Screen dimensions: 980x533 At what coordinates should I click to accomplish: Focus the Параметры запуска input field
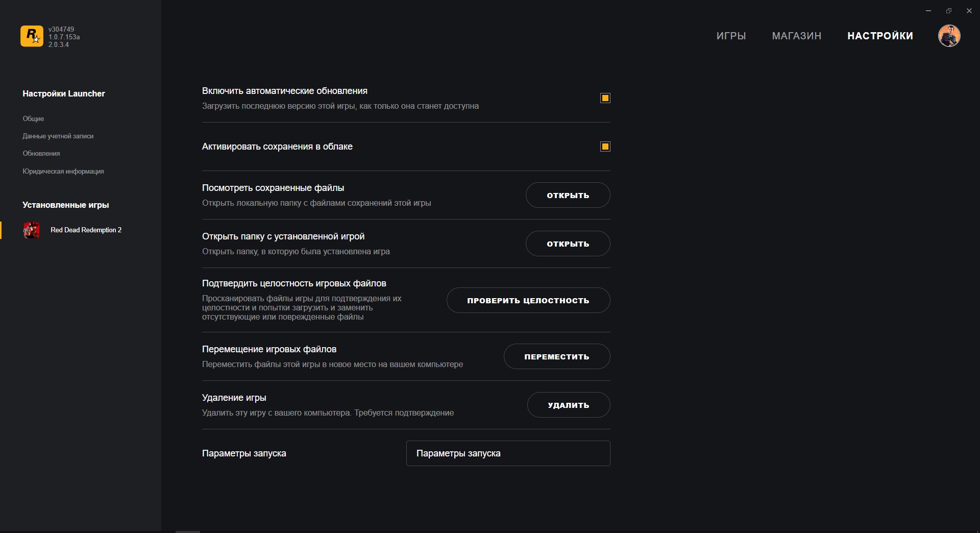[508, 453]
